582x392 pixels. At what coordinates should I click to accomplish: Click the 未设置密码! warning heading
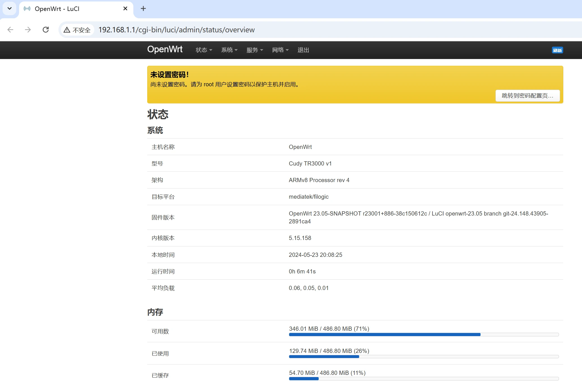click(x=169, y=74)
